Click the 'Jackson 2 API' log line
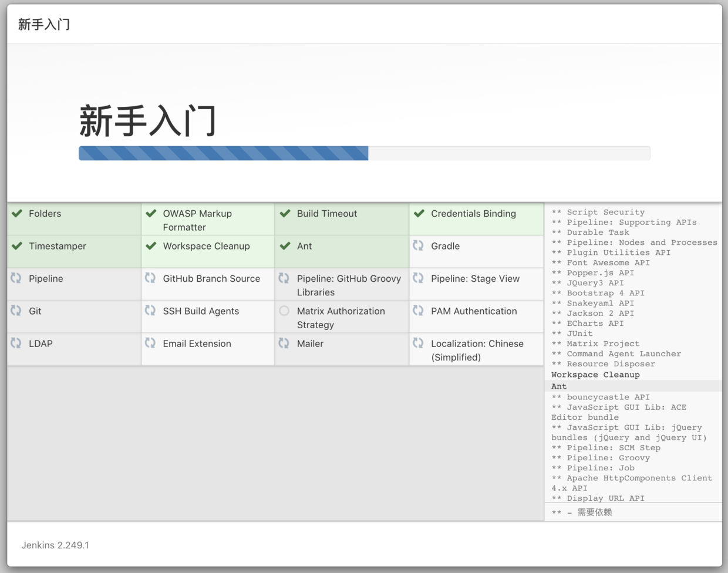Viewport: 728px width, 573px height. [x=592, y=313]
